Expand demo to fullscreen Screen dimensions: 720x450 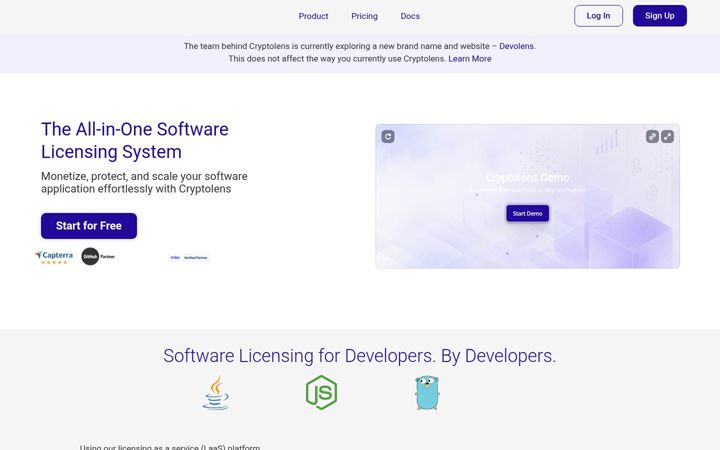[667, 136]
